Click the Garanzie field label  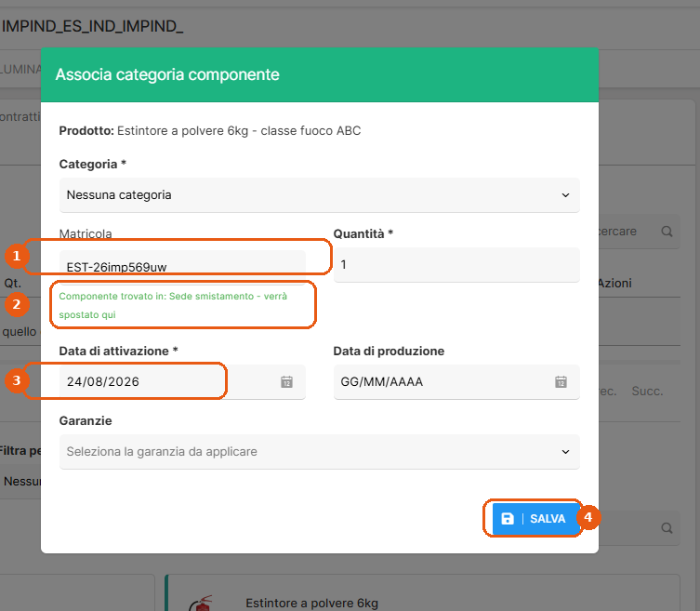coord(86,420)
